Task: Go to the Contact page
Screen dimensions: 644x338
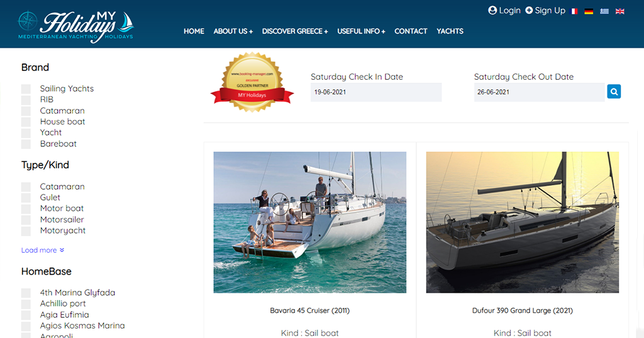Action: [x=411, y=31]
